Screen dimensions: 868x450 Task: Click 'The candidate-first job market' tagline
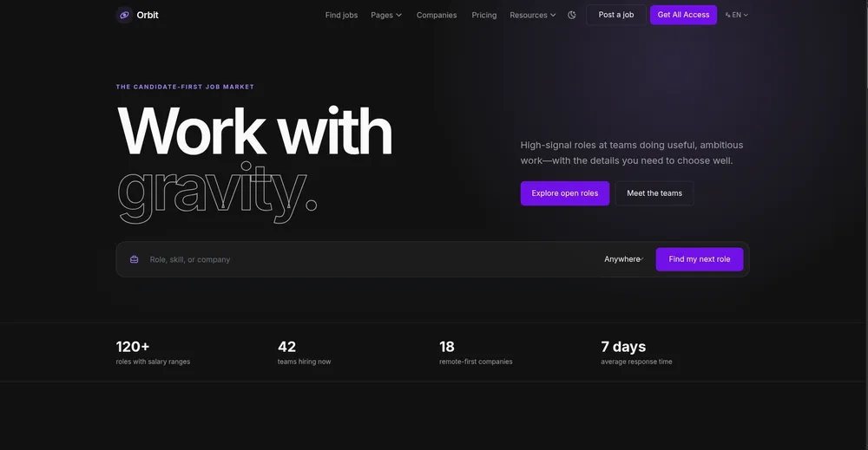[185, 87]
